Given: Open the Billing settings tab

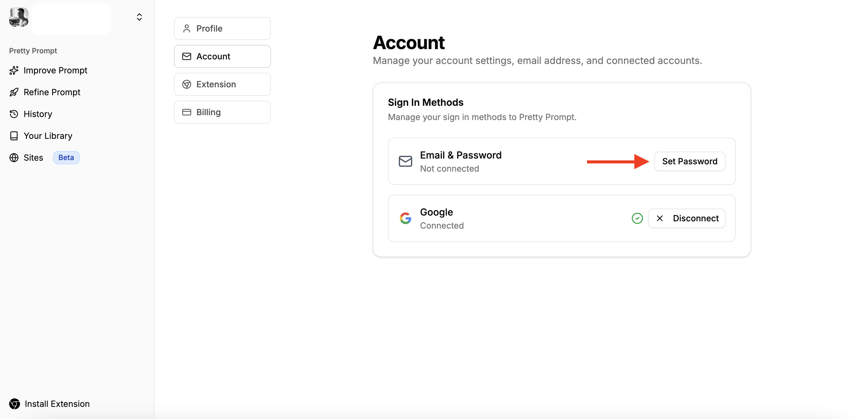Looking at the screenshot, I should 222,112.
